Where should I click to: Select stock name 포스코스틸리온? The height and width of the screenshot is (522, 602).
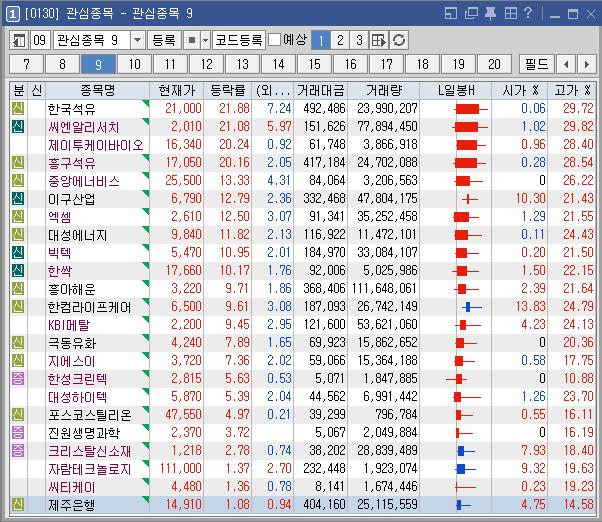[x=89, y=415]
